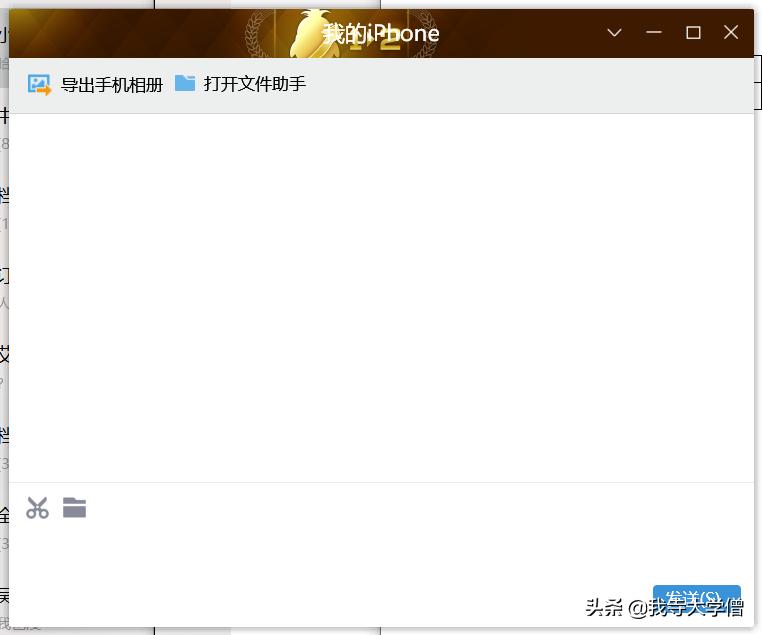
Task: Maximize the 我的iPhone window
Action: [x=693, y=33]
